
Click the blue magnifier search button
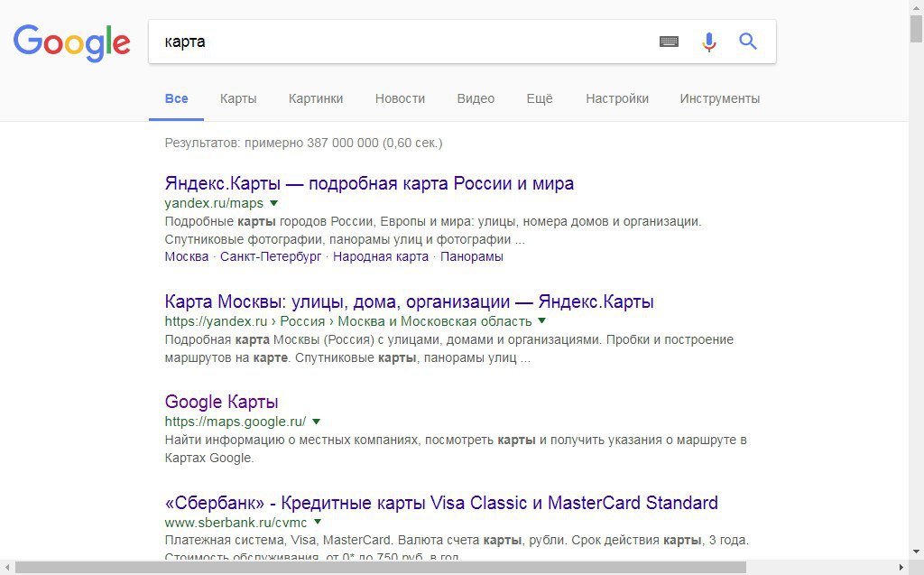748,42
